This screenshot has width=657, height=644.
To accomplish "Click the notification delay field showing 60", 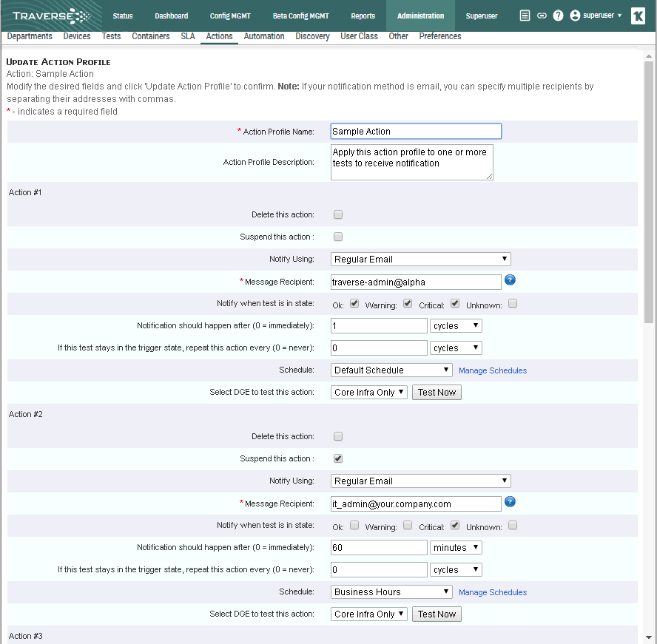I will pyautogui.click(x=379, y=548).
